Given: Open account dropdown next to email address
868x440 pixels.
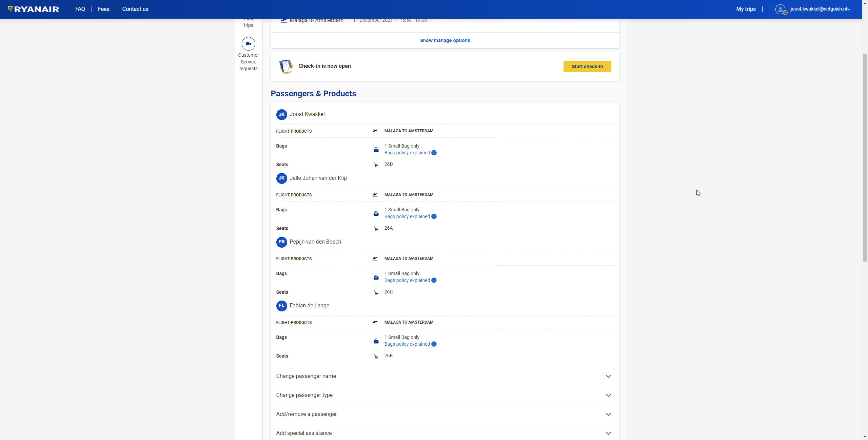Looking at the screenshot, I should tap(849, 9).
